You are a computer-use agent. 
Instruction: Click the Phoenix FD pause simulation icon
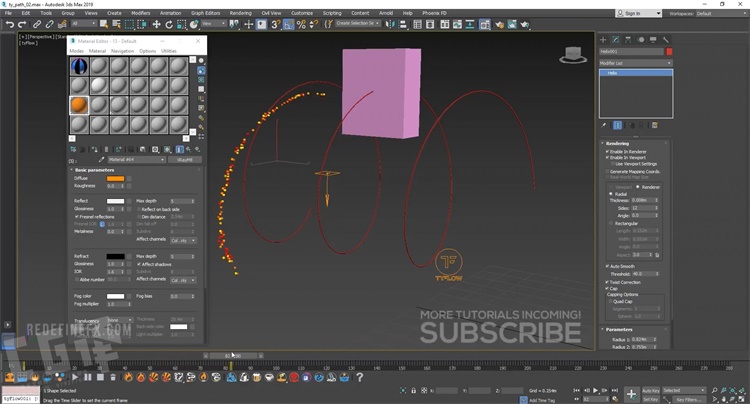pos(88,377)
